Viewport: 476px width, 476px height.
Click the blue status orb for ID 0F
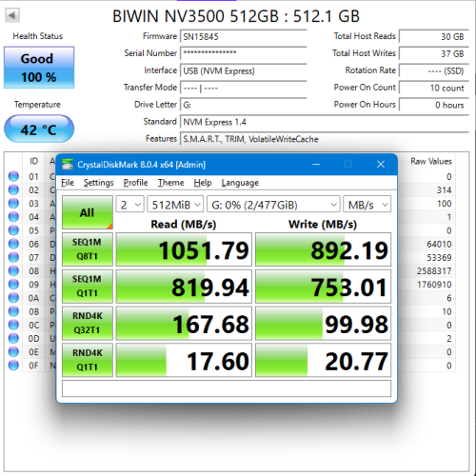tap(13, 366)
